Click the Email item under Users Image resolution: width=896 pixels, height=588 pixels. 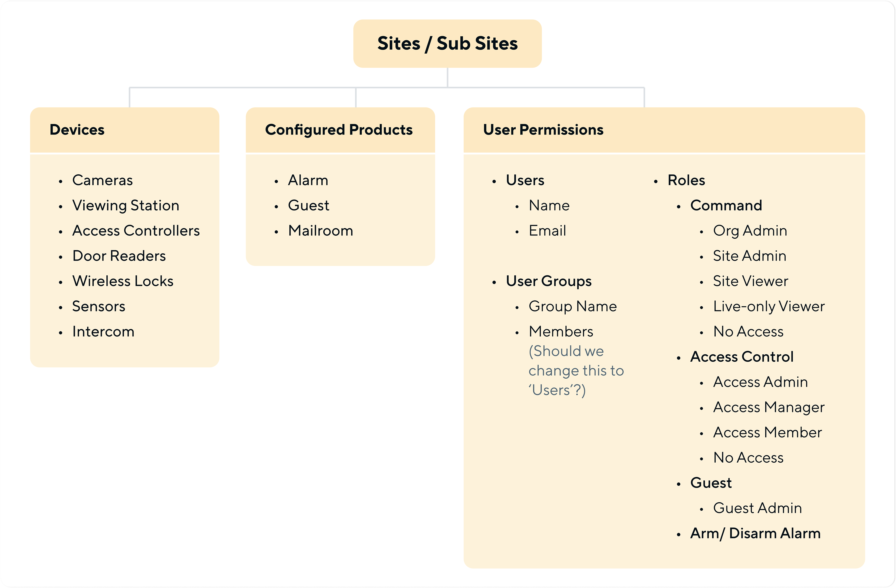(x=547, y=231)
